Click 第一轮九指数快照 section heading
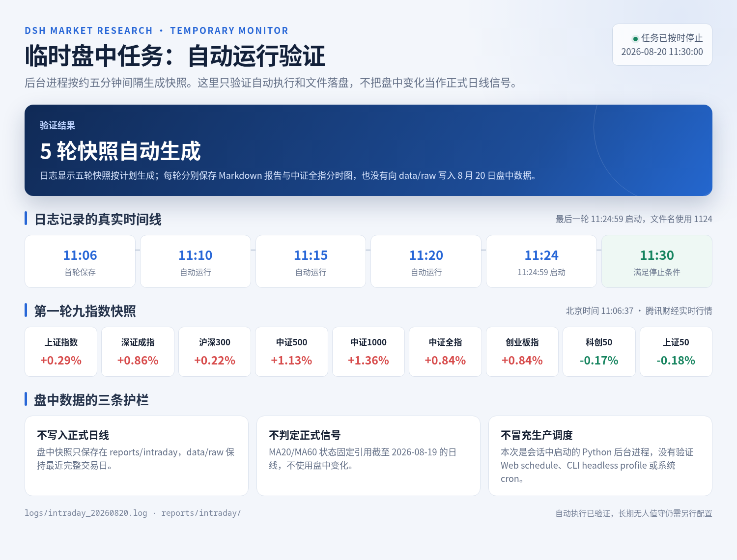 coord(85,311)
